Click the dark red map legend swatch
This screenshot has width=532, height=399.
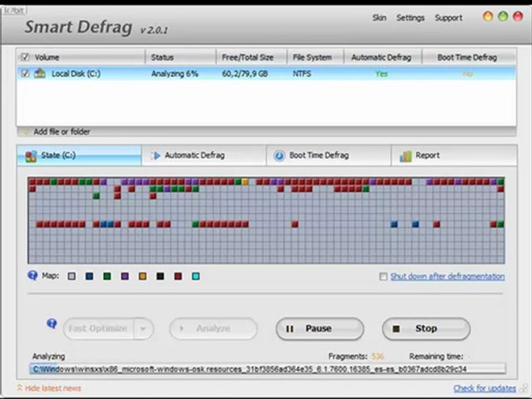pos(178,276)
